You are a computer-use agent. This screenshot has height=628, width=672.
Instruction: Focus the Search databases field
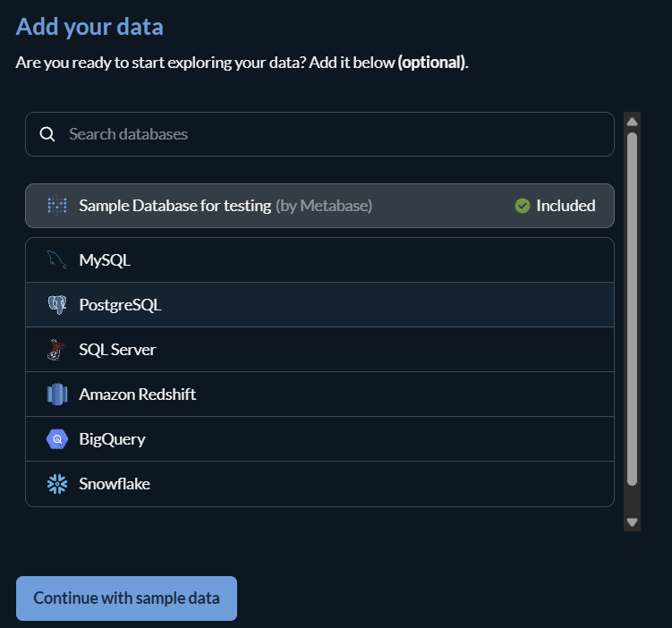(x=331, y=134)
